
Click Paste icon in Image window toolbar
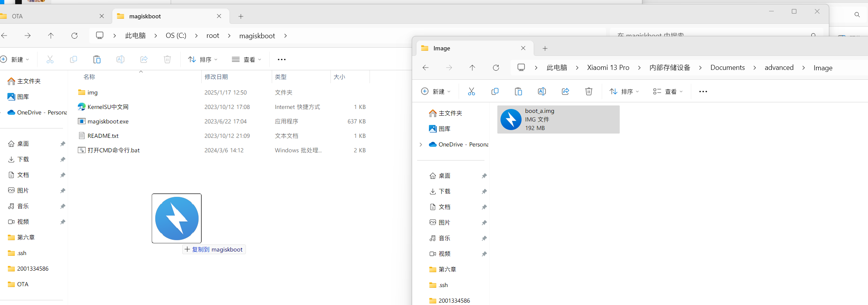[518, 91]
